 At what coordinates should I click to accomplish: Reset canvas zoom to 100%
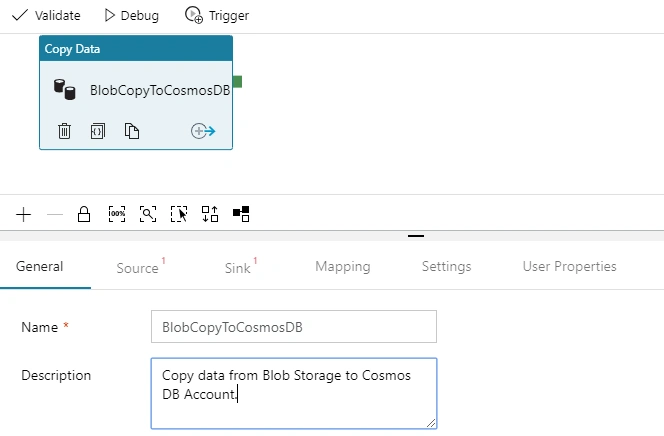pyautogui.click(x=117, y=214)
